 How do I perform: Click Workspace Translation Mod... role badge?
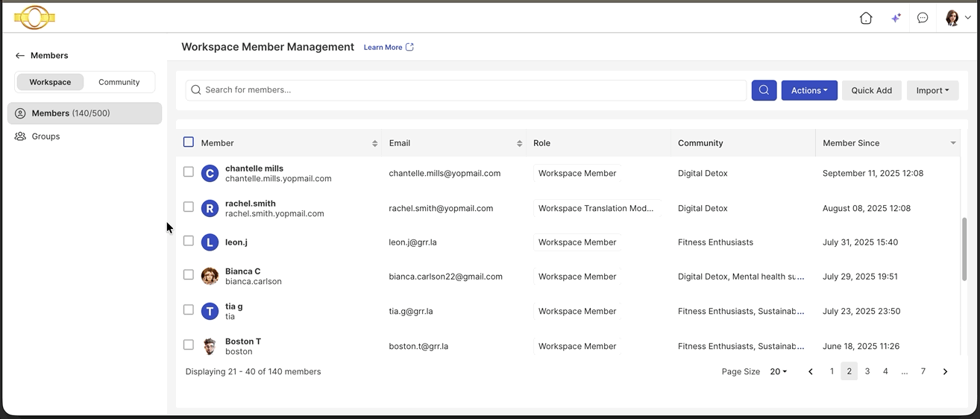click(596, 209)
